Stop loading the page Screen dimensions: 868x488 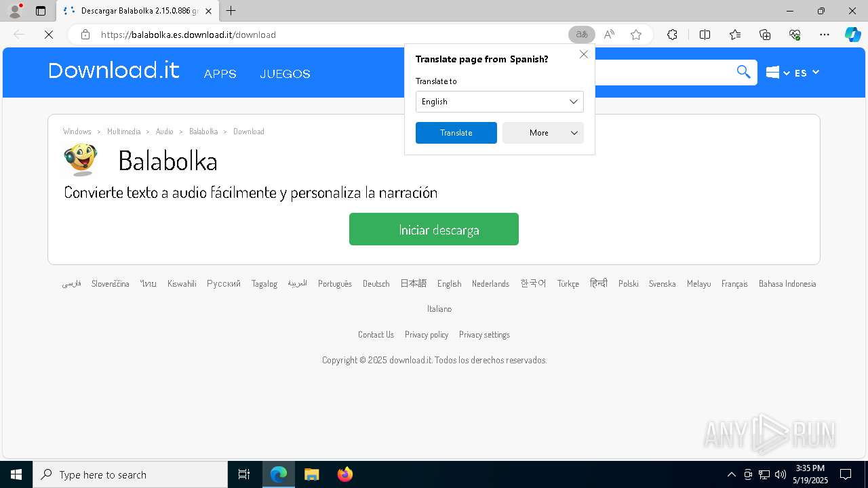[x=49, y=35]
